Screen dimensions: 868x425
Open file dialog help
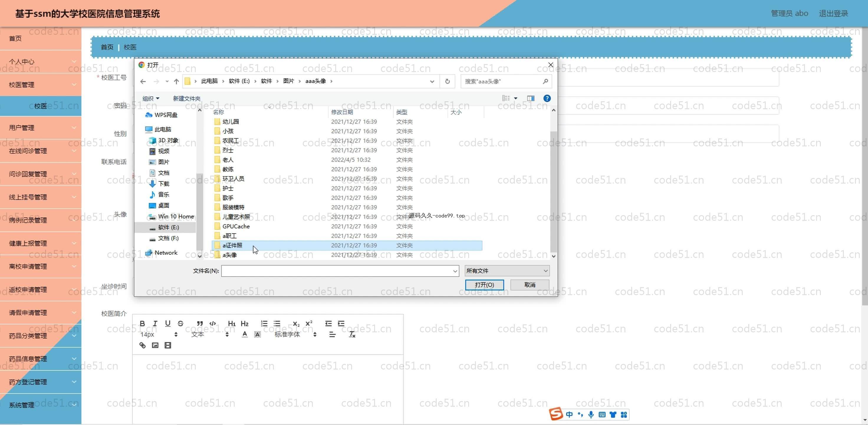click(x=547, y=98)
